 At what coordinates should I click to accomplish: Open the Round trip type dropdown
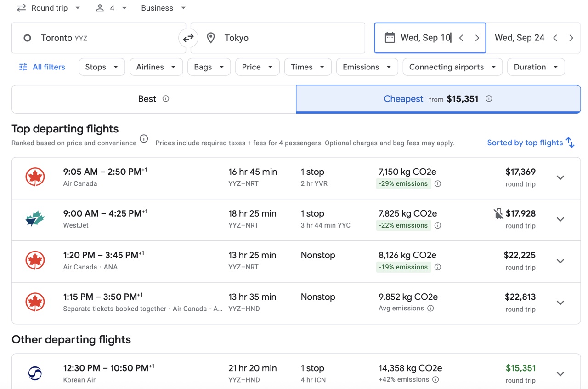tap(48, 8)
